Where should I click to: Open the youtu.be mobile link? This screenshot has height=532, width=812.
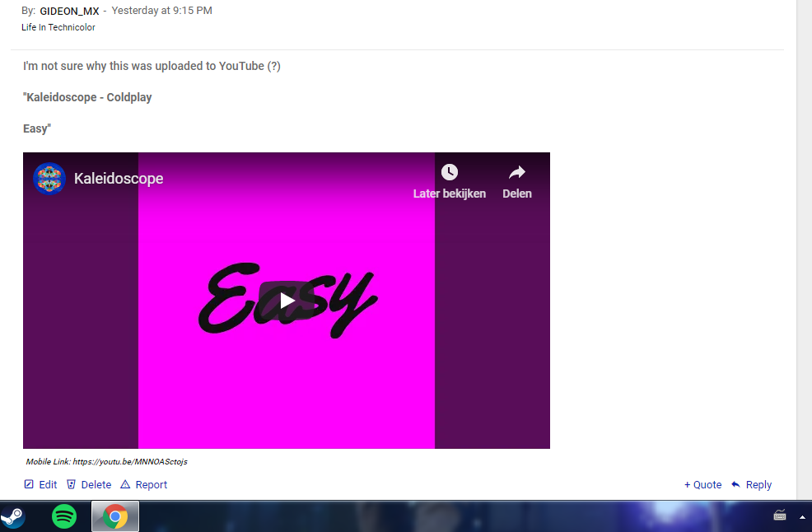pyautogui.click(x=130, y=461)
